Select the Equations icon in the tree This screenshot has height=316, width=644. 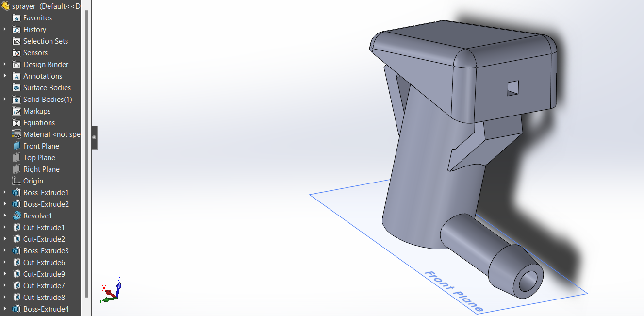[17, 123]
